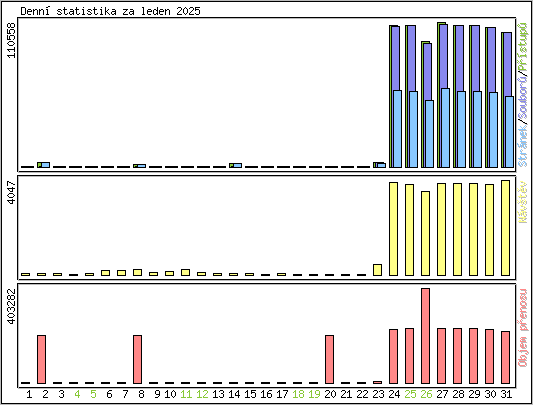
Task: Click day label 13 on the x-axis
Action: (x=218, y=394)
